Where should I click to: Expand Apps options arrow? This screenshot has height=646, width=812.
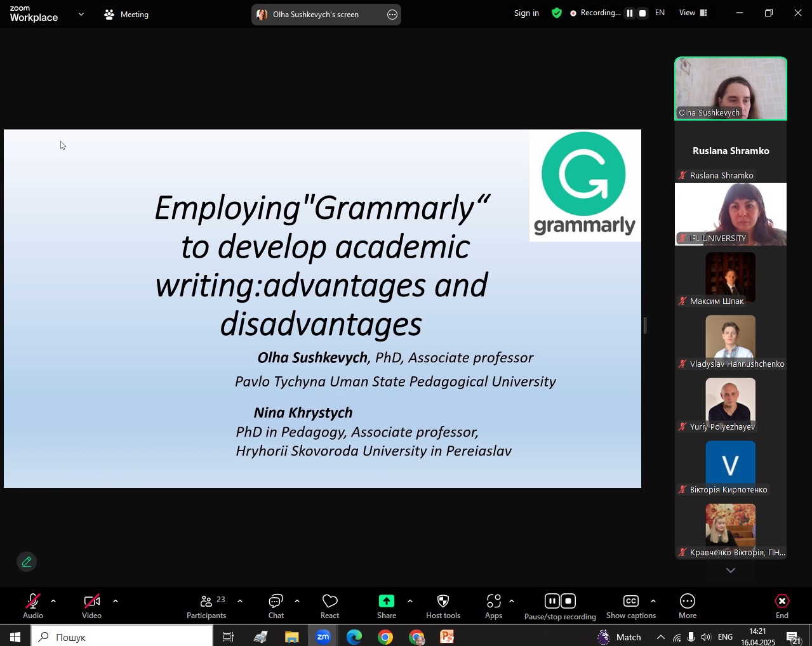[512, 601]
